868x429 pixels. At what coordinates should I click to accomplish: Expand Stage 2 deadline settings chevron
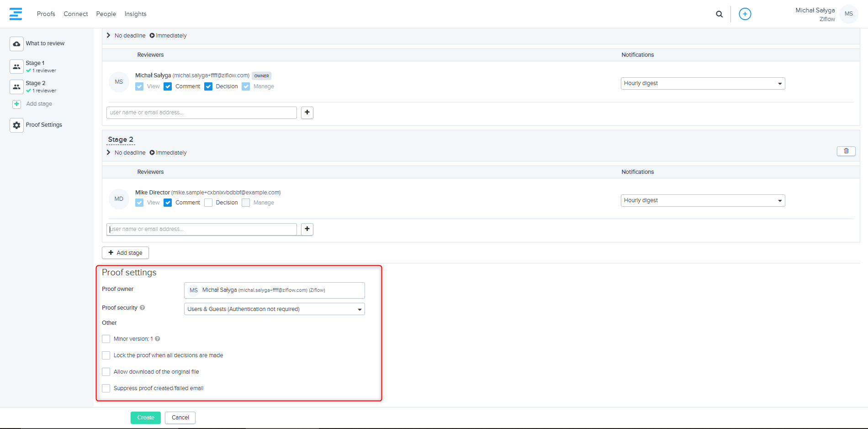coord(109,152)
